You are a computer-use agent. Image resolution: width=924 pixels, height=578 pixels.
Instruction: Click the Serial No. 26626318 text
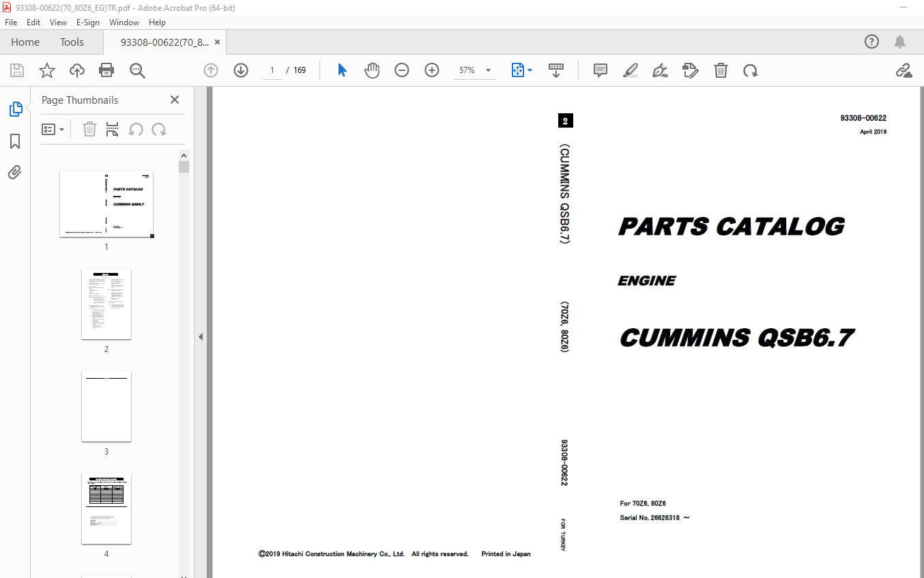655,517
